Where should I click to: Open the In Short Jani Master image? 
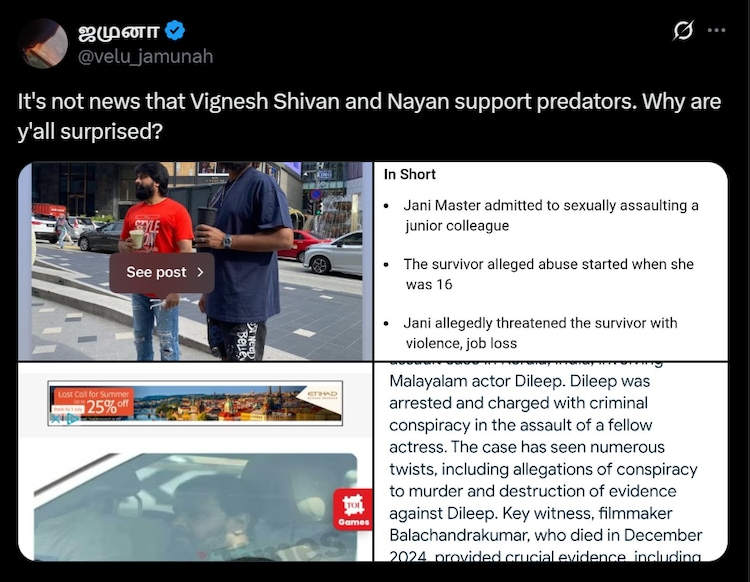pos(551,261)
